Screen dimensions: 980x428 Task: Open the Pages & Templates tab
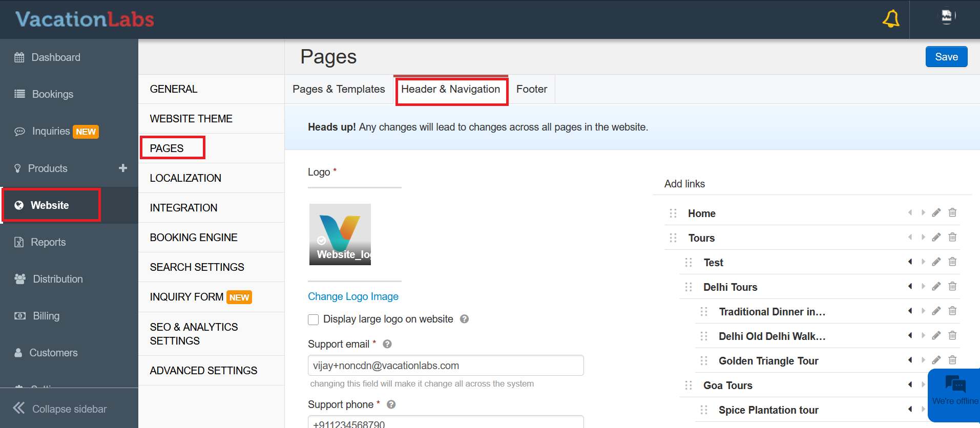(x=339, y=89)
